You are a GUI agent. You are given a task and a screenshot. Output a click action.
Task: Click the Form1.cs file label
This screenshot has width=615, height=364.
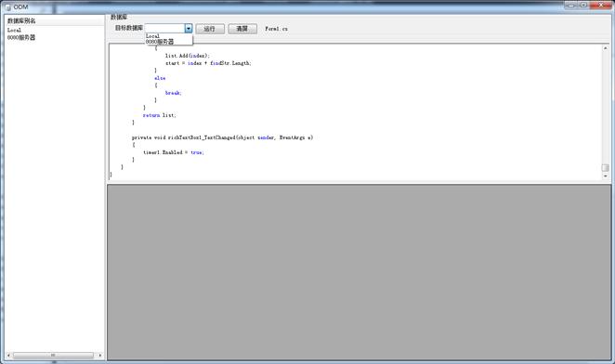[276, 29]
